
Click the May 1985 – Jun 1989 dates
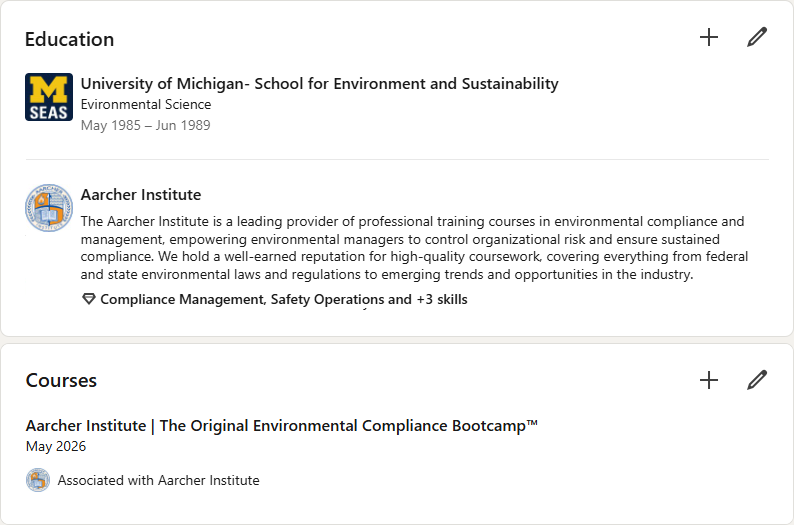coord(146,126)
